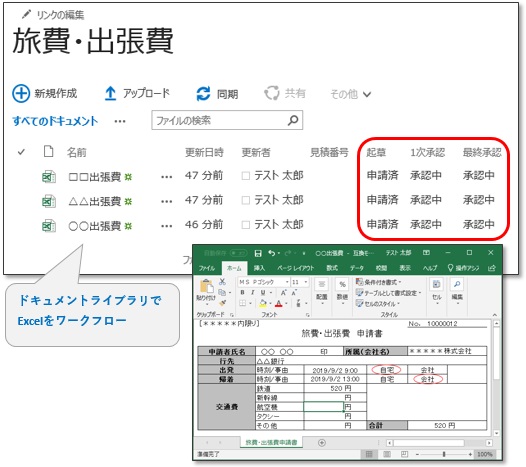Image resolution: width=526 pixels, height=467 pixels.
Task: Click the Excel file icon for △△出張費
Action: coord(49,201)
